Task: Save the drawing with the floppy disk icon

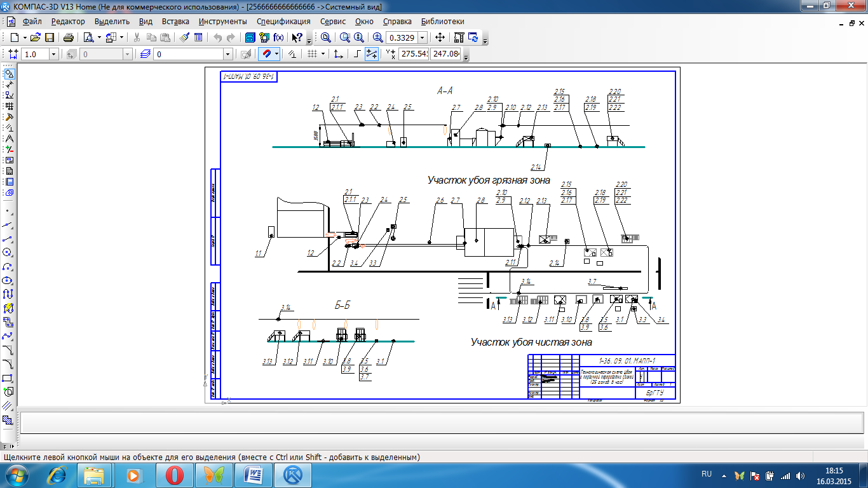Action: (48, 37)
